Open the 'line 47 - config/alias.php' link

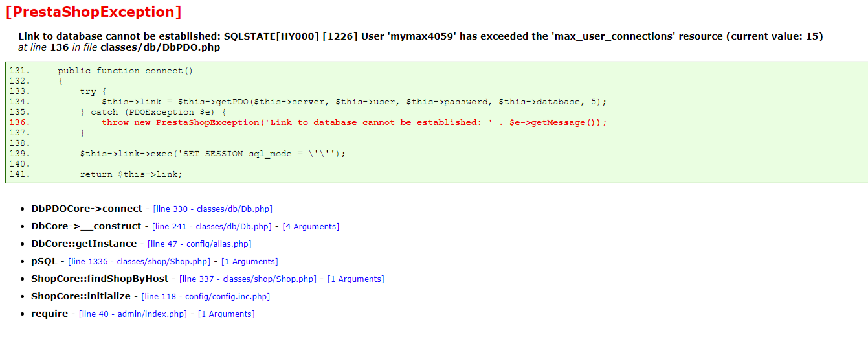(199, 244)
